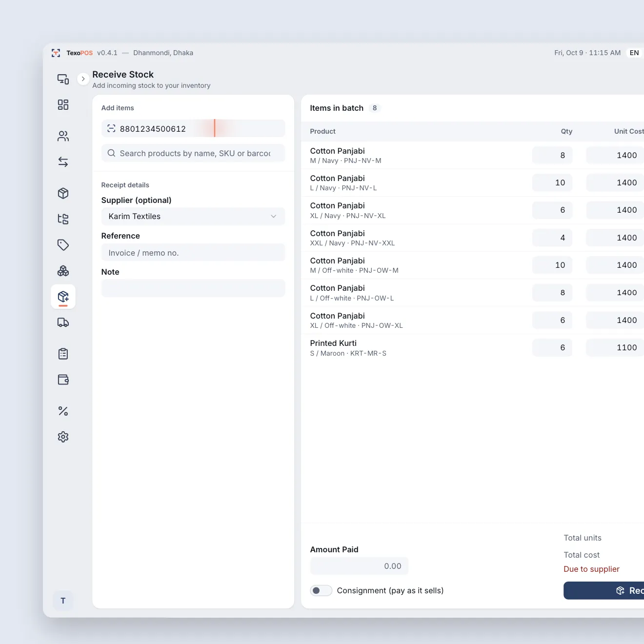The image size is (644, 644).
Task: Open the wallet icon in sidebar
Action: click(63, 380)
